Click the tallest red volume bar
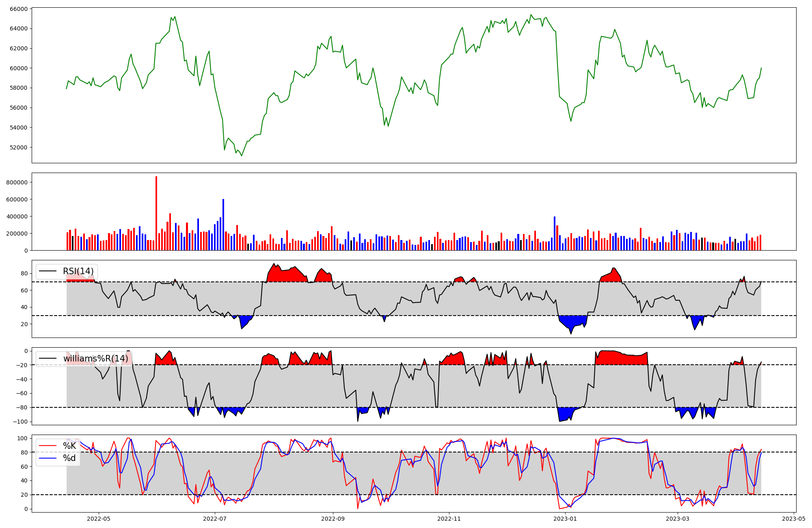 (x=156, y=213)
